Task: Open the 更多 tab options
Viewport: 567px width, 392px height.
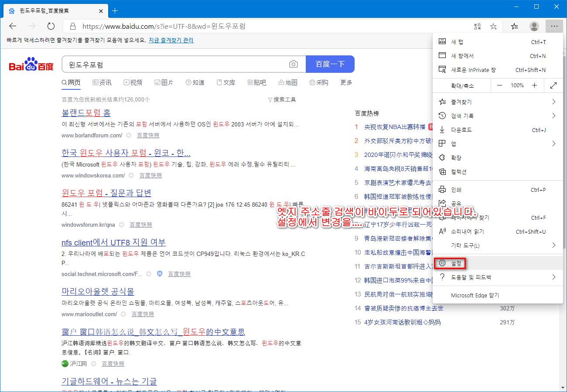Action: click(x=346, y=82)
